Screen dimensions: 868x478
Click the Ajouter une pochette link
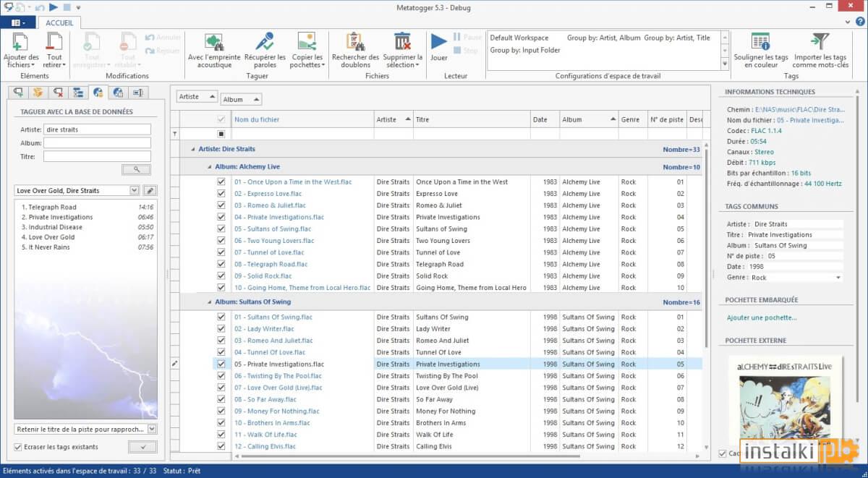click(x=762, y=317)
